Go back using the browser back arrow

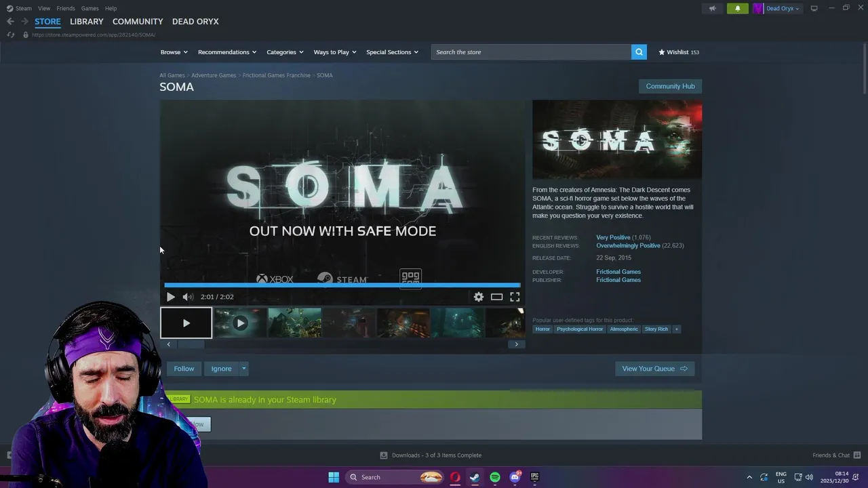tap(10, 22)
